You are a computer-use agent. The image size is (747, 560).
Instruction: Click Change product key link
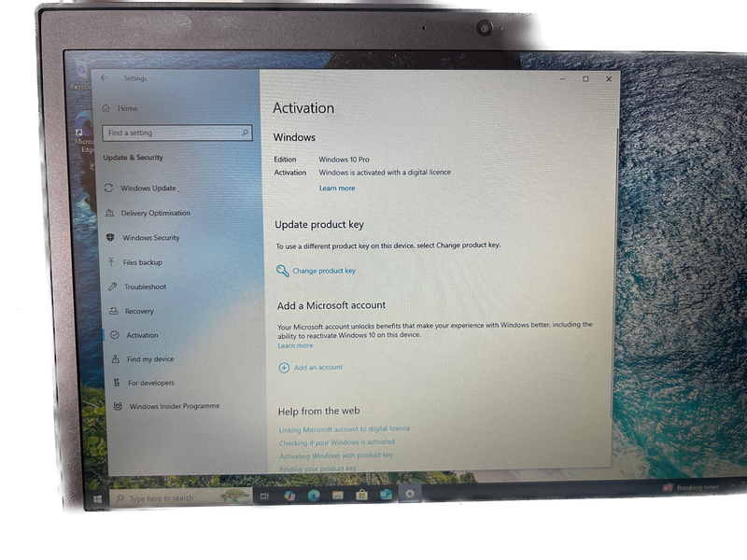tap(324, 271)
